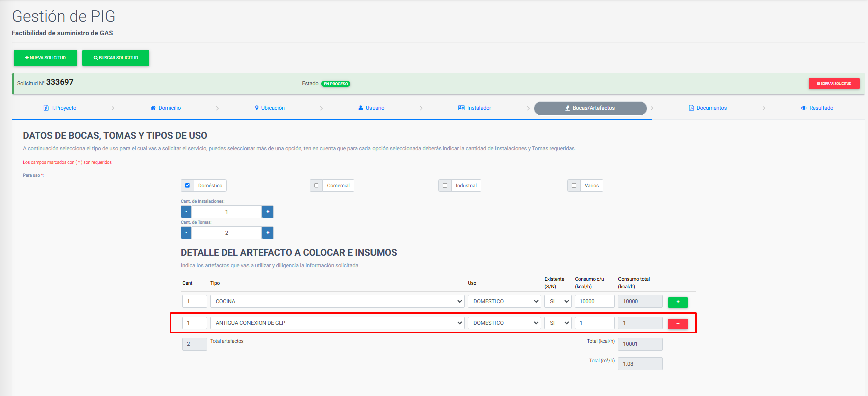Decrease Cant. de Instalaciones with minus
Image resolution: width=868 pixels, height=396 pixels.
pyautogui.click(x=186, y=212)
